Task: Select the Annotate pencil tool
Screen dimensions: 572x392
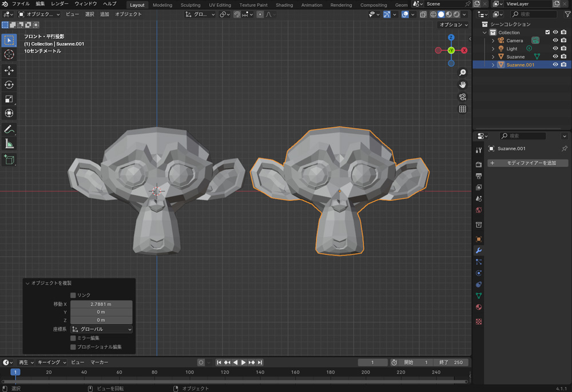Action: click(x=9, y=130)
